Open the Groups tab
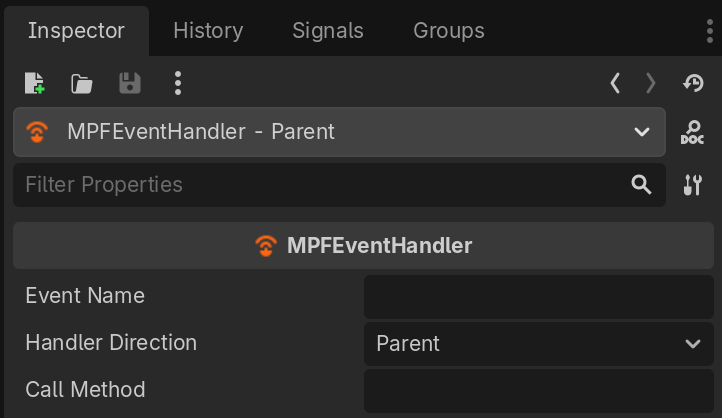Screen dimensions: 722x418 449,31
